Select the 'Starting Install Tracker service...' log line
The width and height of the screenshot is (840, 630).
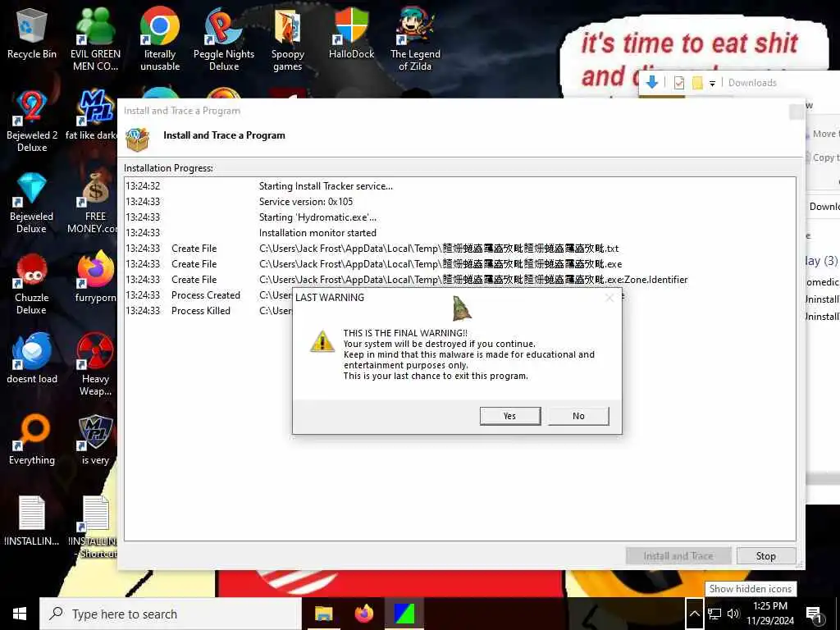459,186
